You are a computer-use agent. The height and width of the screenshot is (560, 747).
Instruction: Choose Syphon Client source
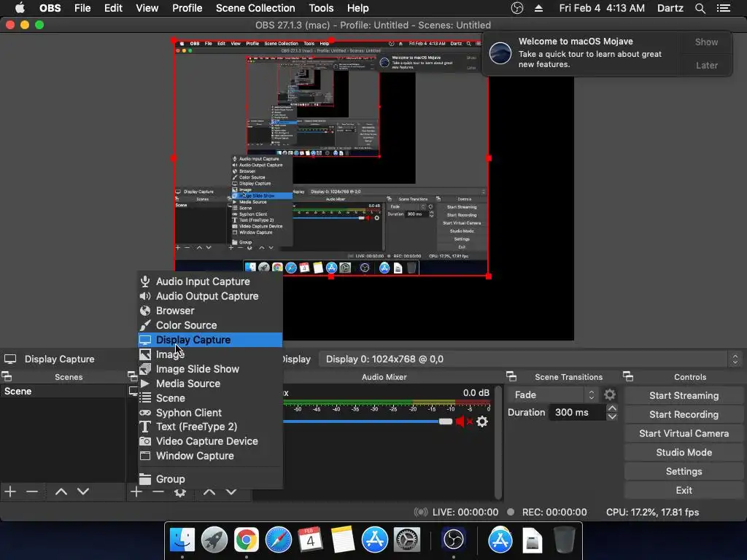(x=210, y=413)
